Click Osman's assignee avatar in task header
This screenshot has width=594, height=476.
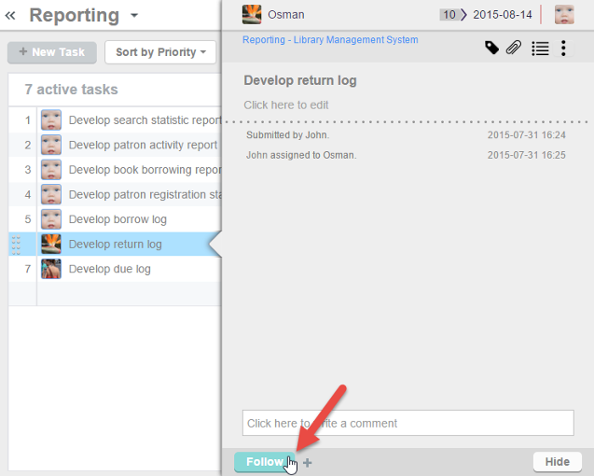coord(252,15)
